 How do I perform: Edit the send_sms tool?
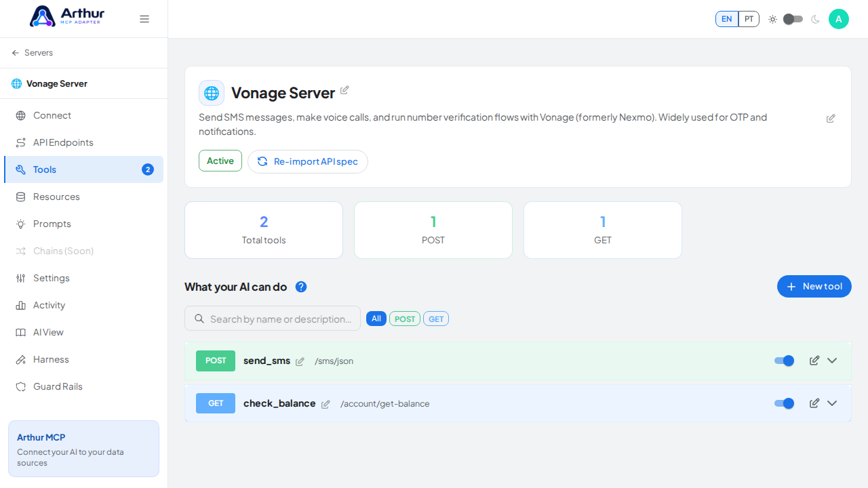click(x=814, y=361)
